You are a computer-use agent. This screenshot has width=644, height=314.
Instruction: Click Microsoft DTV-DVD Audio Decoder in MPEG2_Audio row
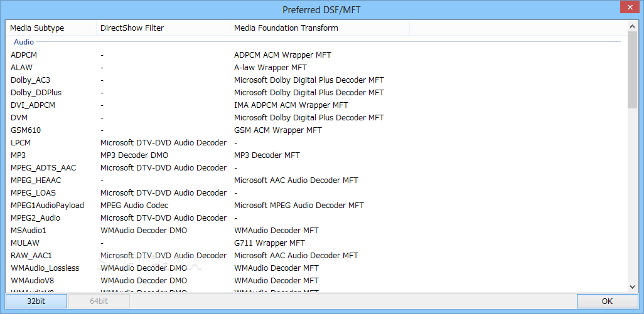click(163, 217)
